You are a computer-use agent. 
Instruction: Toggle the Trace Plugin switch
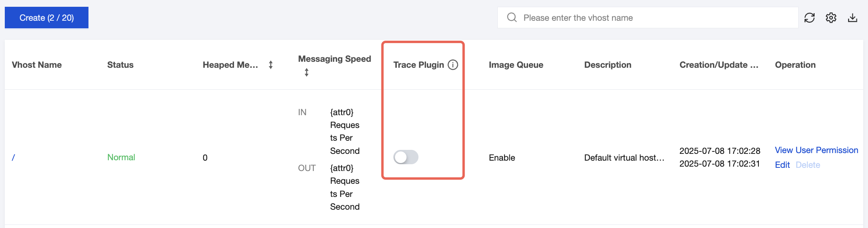pyautogui.click(x=406, y=157)
